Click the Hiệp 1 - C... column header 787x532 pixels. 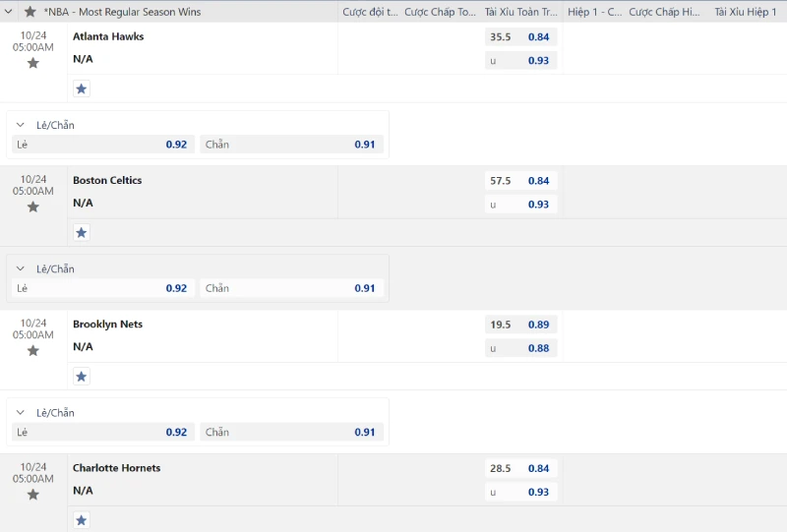[x=595, y=12]
